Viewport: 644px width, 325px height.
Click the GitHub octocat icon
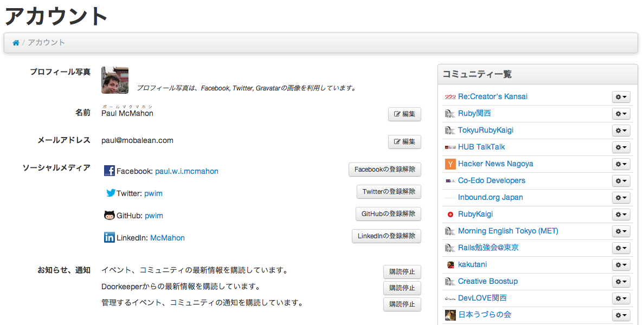110,215
